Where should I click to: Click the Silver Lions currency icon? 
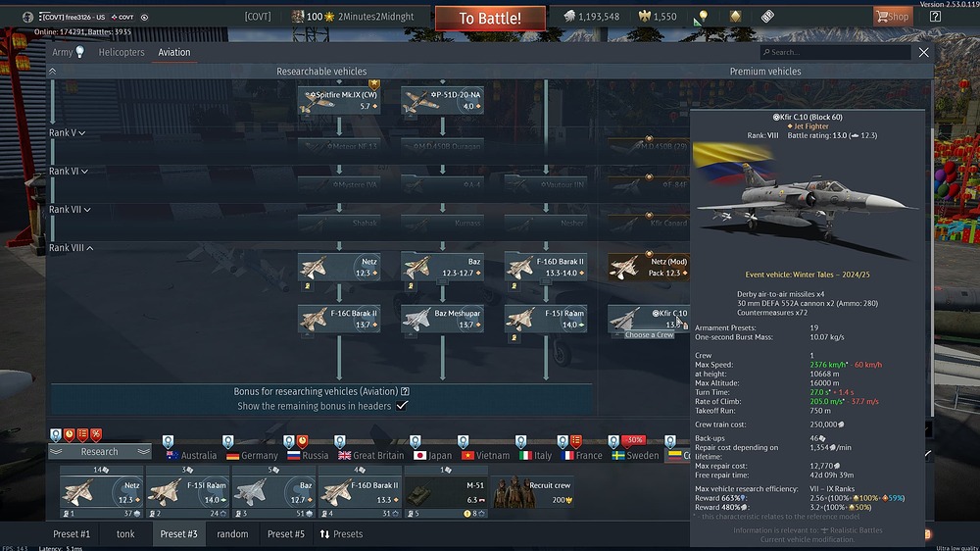pyautogui.click(x=569, y=17)
